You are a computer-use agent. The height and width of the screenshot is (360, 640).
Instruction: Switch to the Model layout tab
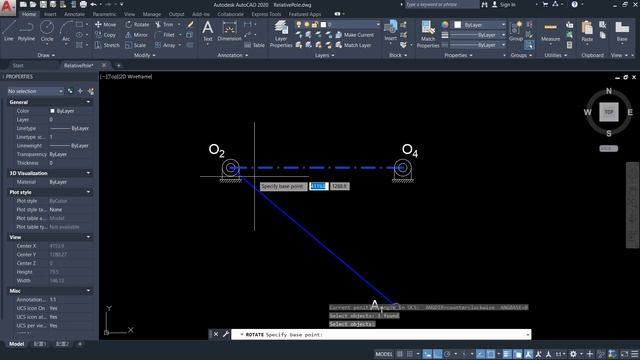coord(16,344)
